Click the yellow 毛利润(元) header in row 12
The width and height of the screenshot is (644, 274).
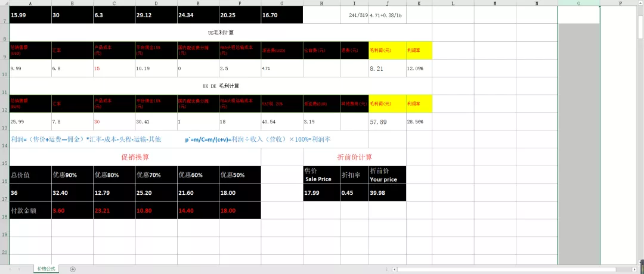[388, 104]
